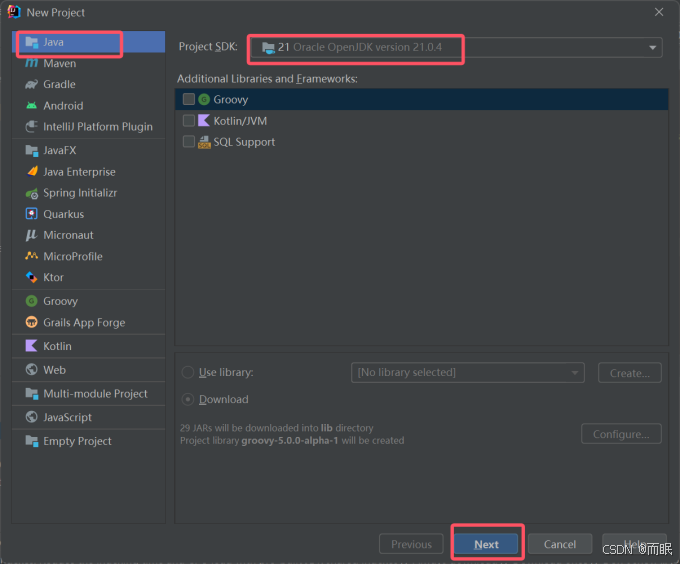Close the New Project dialog
681x564 pixels.
tap(659, 12)
